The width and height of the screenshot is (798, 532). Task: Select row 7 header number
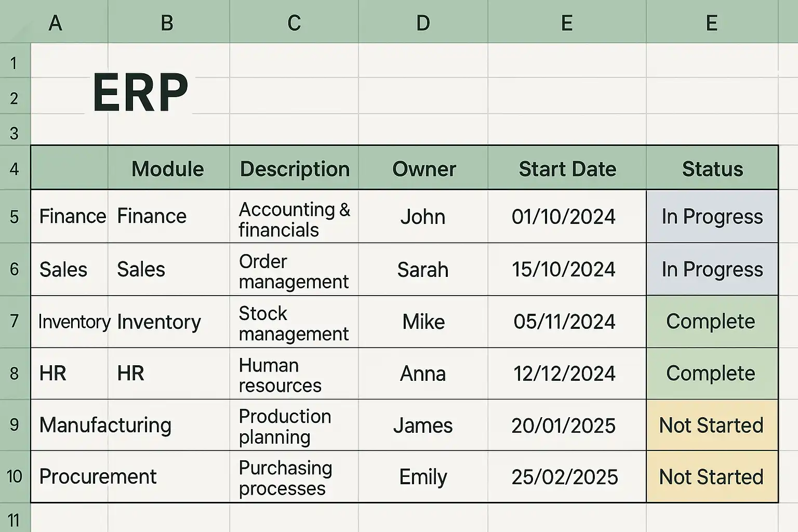(x=15, y=321)
